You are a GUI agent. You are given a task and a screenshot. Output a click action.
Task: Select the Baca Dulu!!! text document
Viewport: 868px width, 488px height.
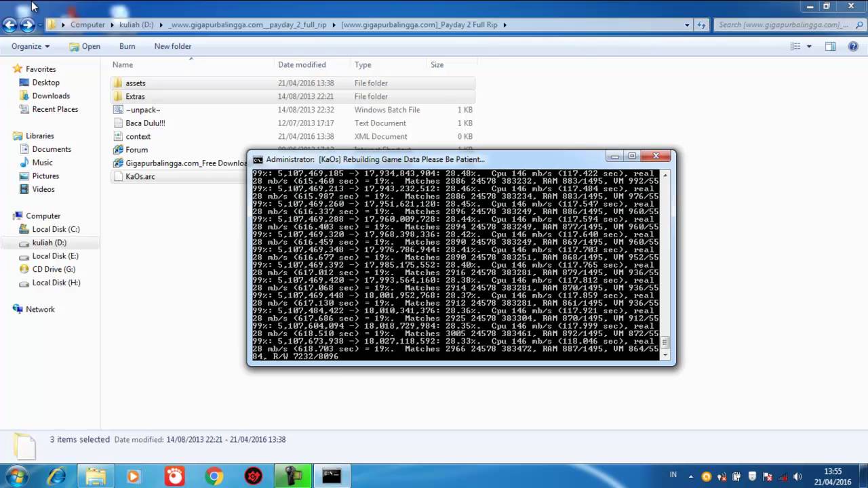point(145,123)
